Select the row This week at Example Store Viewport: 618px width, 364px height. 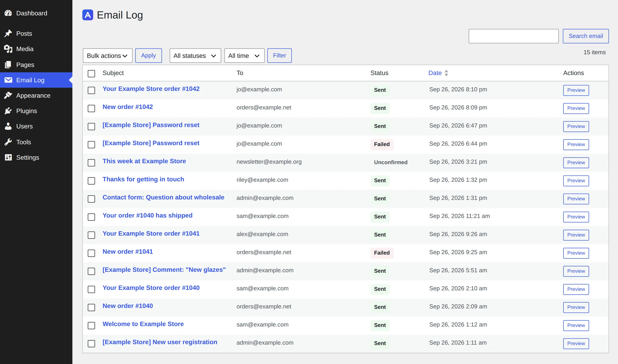tap(91, 163)
